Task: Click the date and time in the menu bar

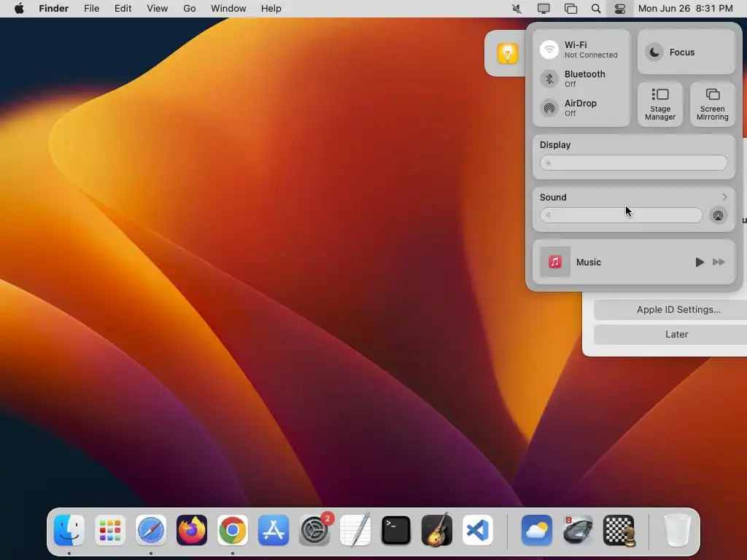Action: pyautogui.click(x=685, y=9)
